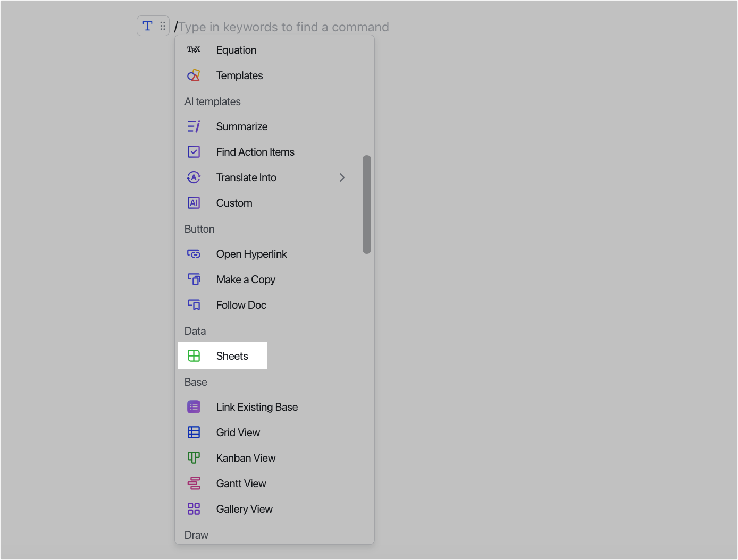Select the Find Action Items checkbox icon

pos(194,151)
